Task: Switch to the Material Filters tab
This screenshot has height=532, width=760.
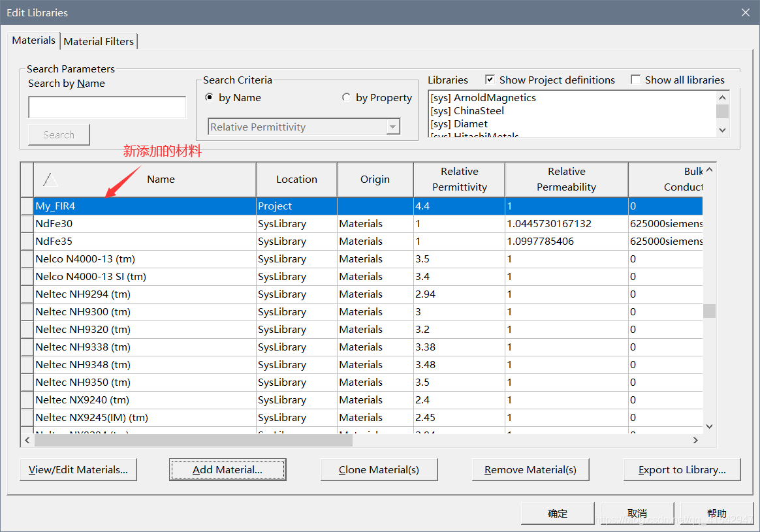Action: (99, 42)
